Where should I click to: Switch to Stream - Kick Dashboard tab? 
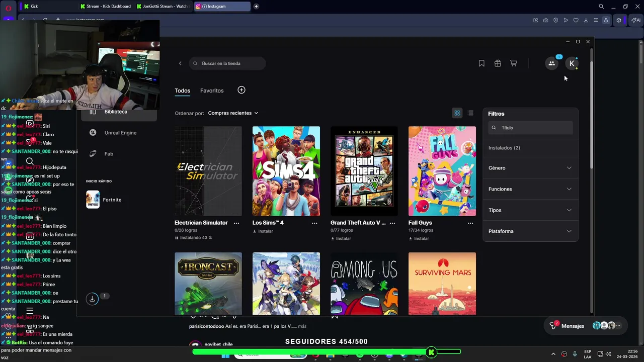(x=106, y=7)
